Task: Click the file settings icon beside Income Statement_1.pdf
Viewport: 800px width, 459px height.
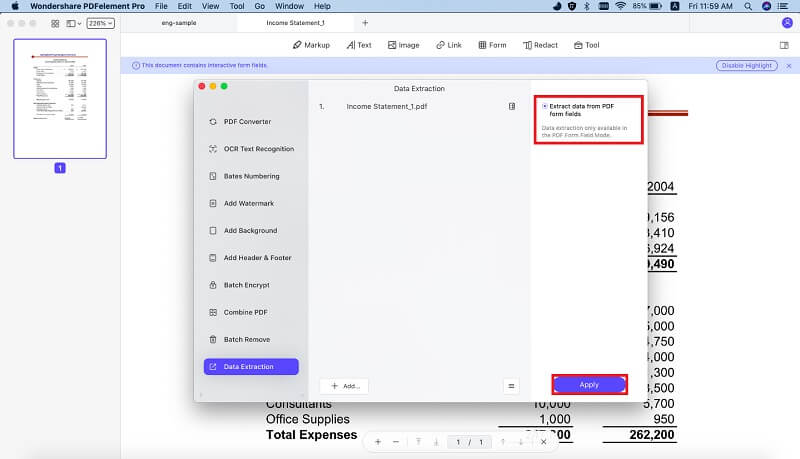Action: pos(512,106)
